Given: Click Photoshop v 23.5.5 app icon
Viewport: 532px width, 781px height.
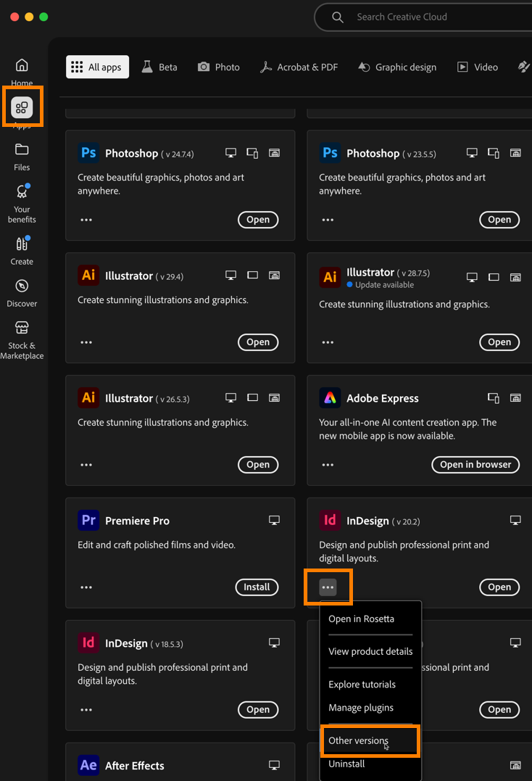Looking at the screenshot, I should tap(330, 153).
